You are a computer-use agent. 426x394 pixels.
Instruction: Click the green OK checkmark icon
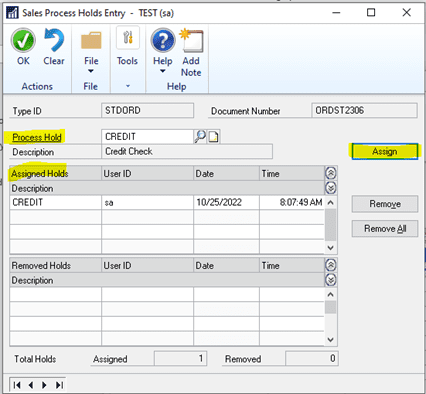tap(23, 40)
